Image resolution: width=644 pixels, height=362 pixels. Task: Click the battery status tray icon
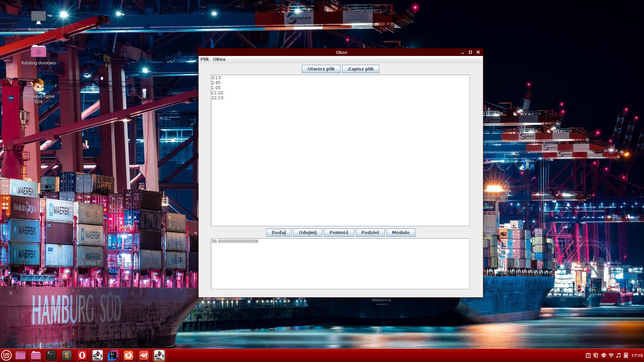pyautogui.click(x=626, y=355)
